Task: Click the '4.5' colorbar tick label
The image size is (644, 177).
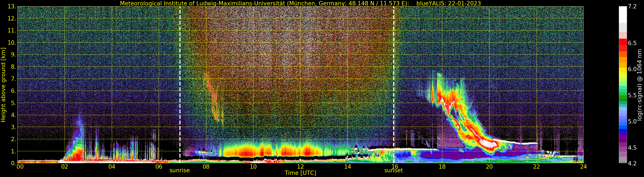Action: pos(632,148)
